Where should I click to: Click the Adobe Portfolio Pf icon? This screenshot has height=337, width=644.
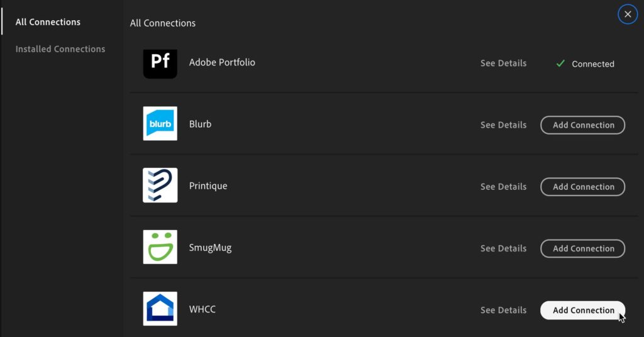point(160,64)
